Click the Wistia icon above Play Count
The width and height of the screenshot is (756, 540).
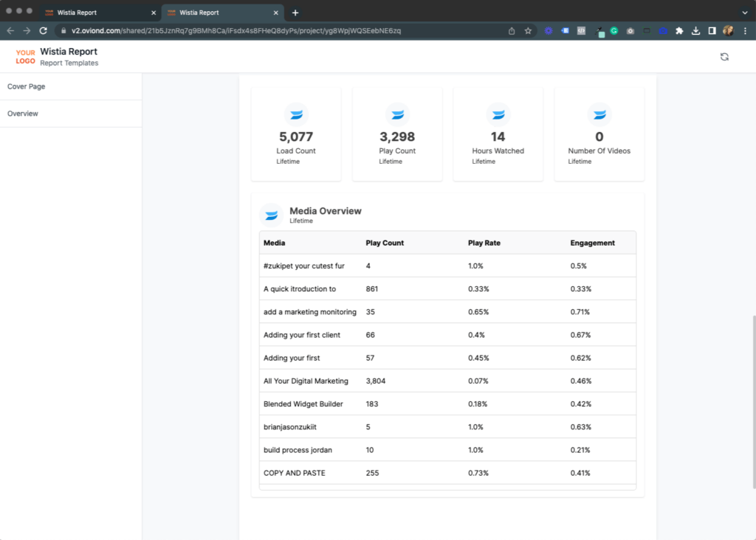pos(397,114)
